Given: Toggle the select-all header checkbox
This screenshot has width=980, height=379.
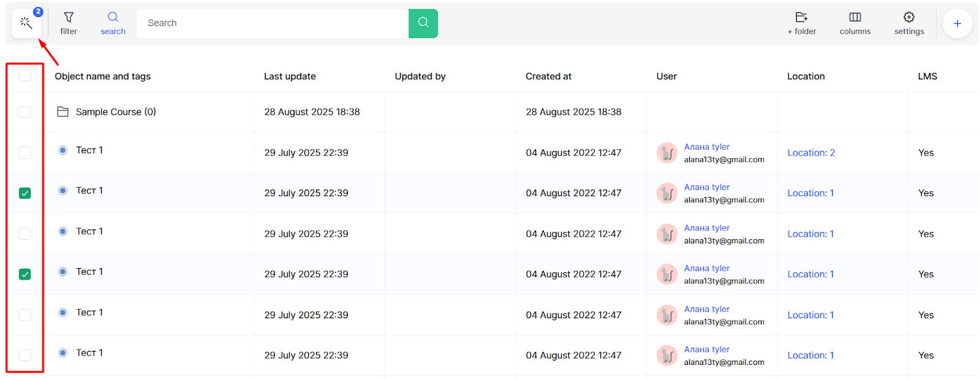Looking at the screenshot, I should pos(24,75).
